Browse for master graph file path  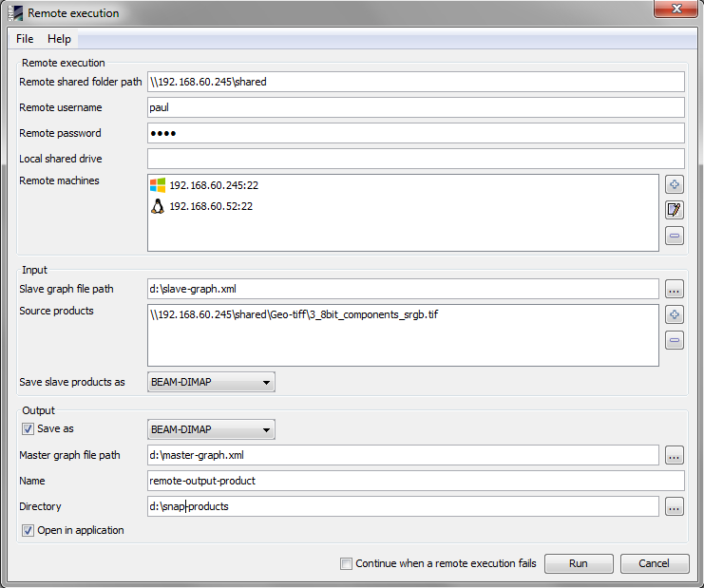[675, 456]
